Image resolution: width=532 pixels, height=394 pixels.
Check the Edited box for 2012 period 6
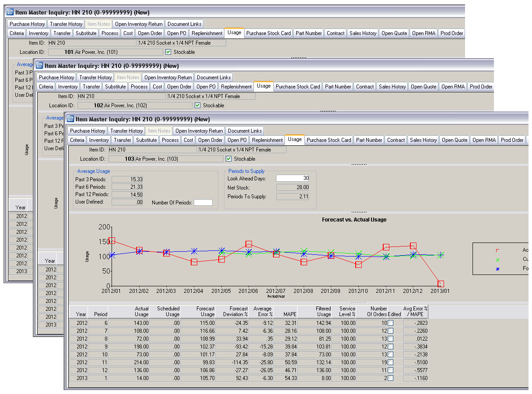390,323
